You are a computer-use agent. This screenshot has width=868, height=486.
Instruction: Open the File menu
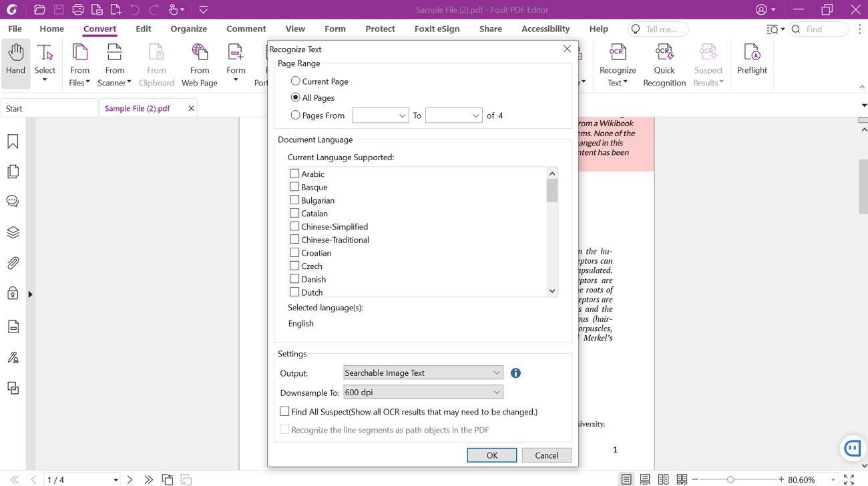point(15,29)
